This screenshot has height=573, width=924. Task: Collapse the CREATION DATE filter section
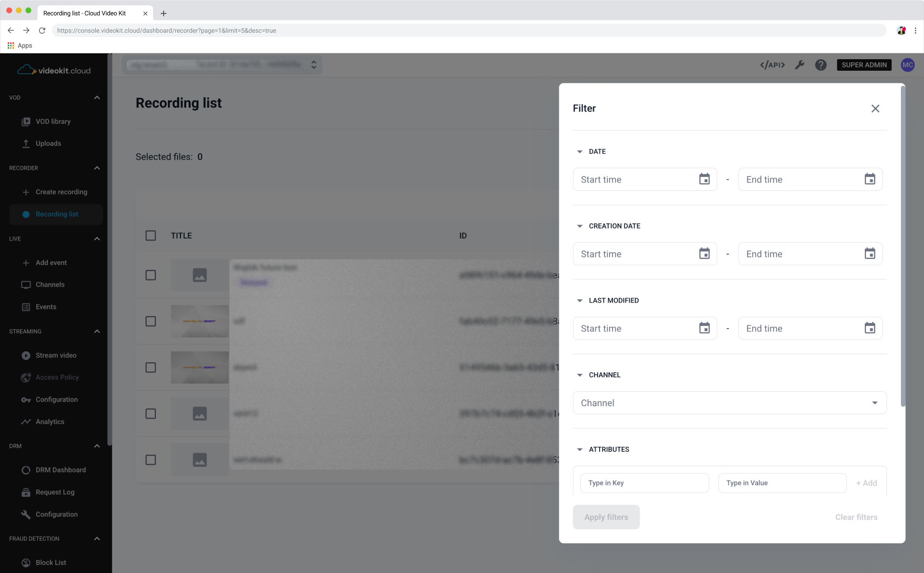click(x=580, y=226)
